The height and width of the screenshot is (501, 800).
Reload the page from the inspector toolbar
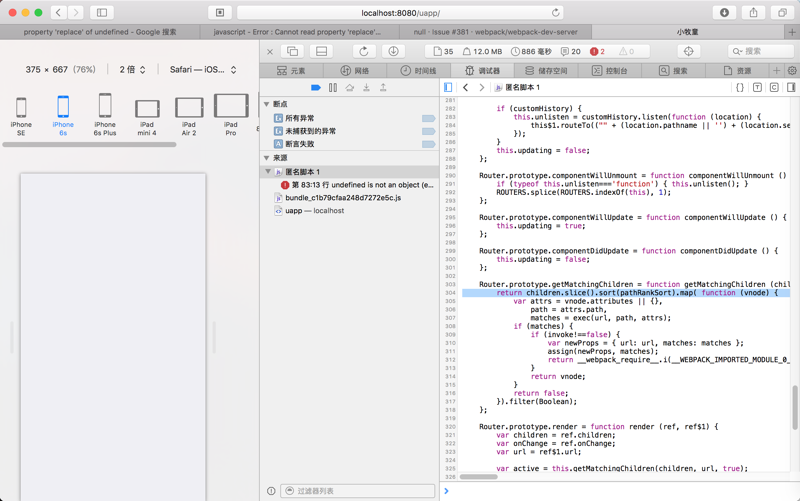pyautogui.click(x=363, y=51)
